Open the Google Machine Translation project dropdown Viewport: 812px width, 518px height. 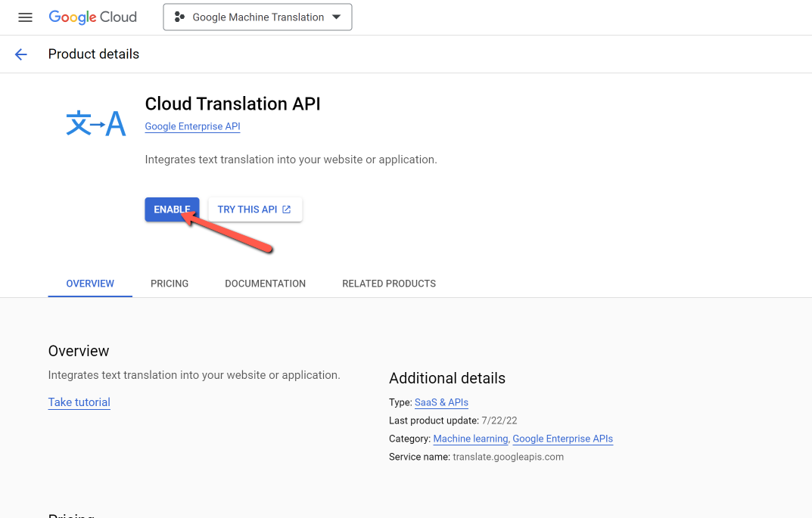coord(257,17)
